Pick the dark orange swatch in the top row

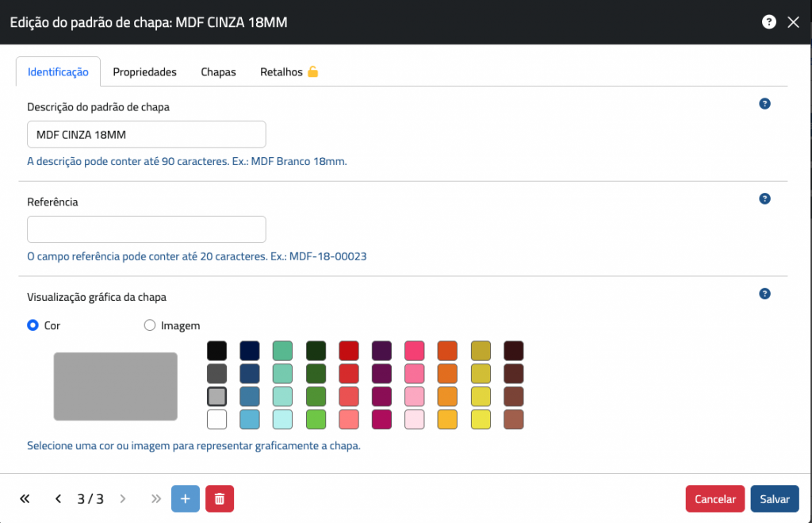(447, 351)
